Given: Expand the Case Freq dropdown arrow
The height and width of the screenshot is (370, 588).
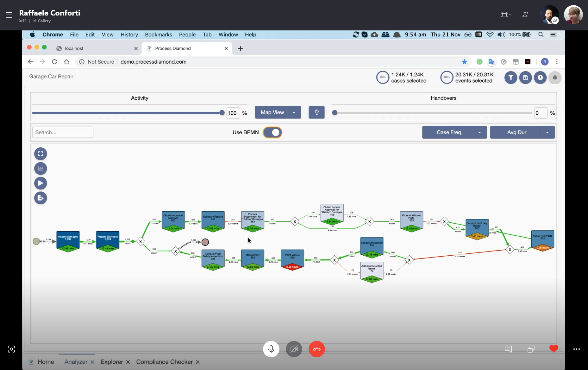Looking at the screenshot, I should click(480, 132).
